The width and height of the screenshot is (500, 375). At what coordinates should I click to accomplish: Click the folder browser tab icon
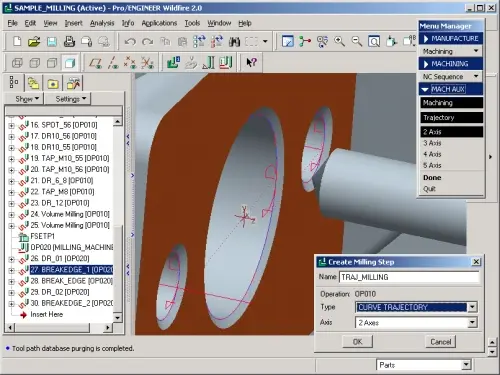33,83
